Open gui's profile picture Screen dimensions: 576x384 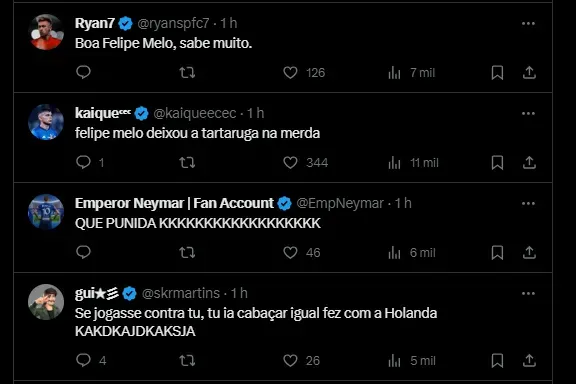46,302
